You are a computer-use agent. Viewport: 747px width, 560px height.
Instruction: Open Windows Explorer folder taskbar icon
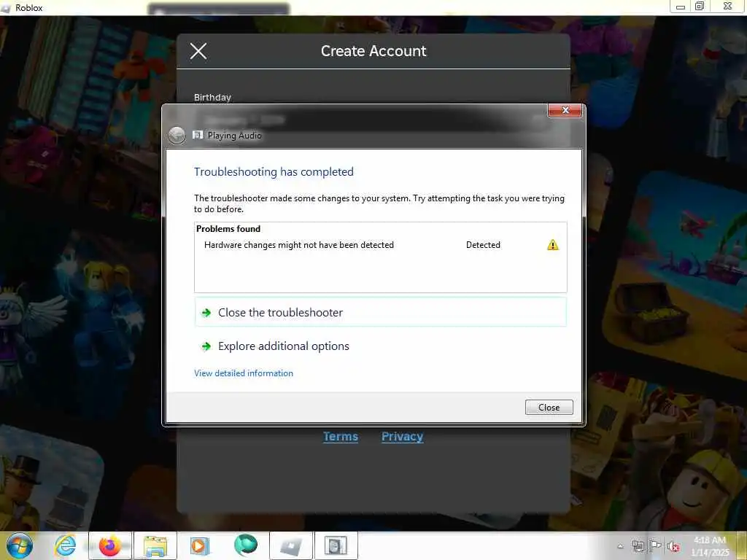[155, 545]
